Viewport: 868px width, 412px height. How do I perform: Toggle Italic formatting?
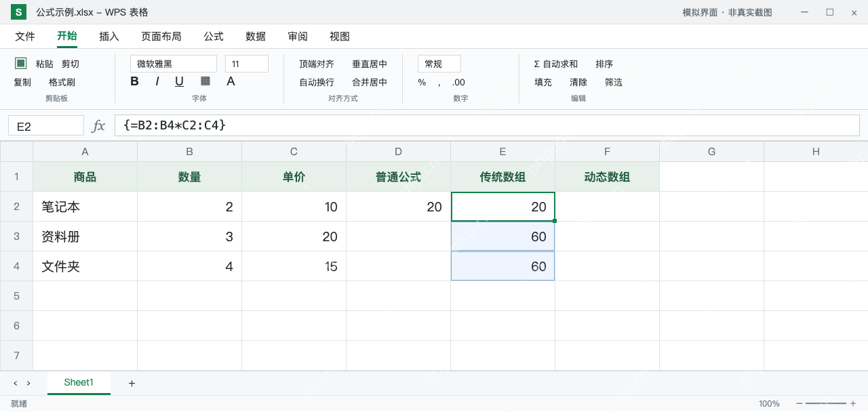157,81
